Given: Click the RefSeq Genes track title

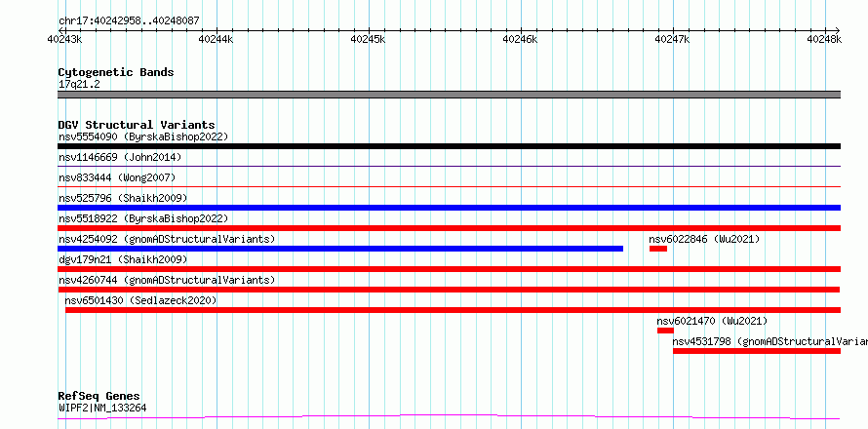Looking at the screenshot, I should click(99, 397).
